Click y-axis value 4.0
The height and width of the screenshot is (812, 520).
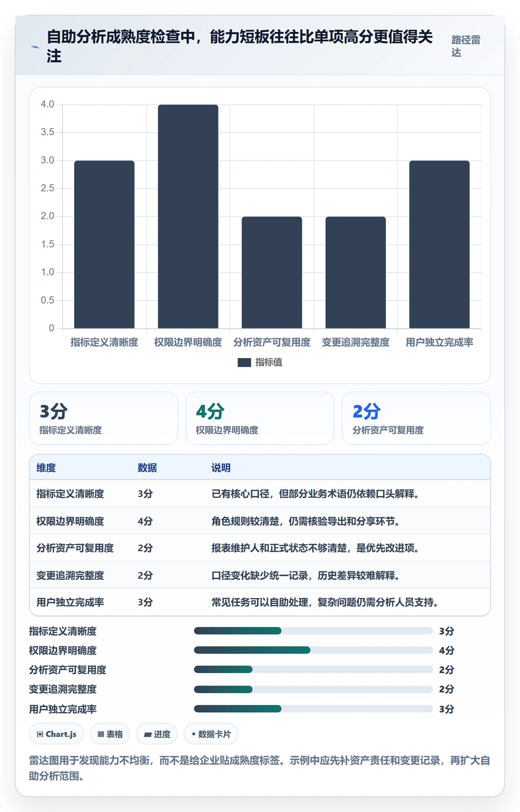pyautogui.click(x=48, y=104)
